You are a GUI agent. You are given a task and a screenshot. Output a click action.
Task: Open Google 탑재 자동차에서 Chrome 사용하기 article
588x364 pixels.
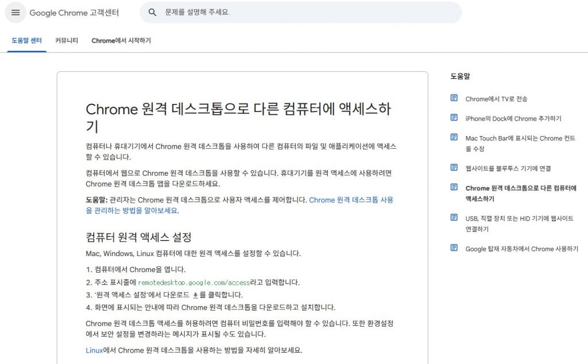[x=521, y=249]
